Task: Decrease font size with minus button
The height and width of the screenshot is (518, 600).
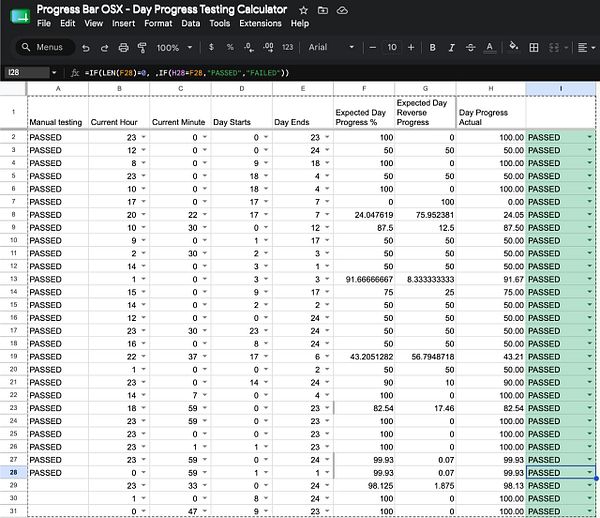Action: pyautogui.click(x=372, y=47)
